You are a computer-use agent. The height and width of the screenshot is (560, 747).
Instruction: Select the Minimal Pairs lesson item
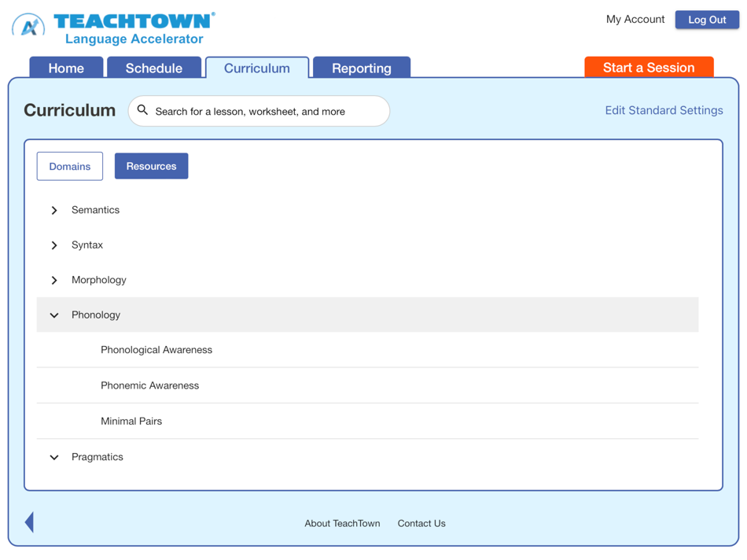pyautogui.click(x=131, y=421)
